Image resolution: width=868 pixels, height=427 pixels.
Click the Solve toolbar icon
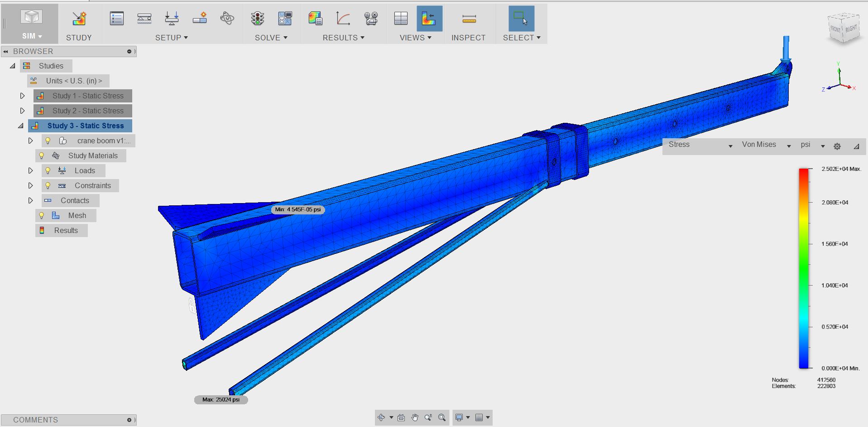[285, 19]
